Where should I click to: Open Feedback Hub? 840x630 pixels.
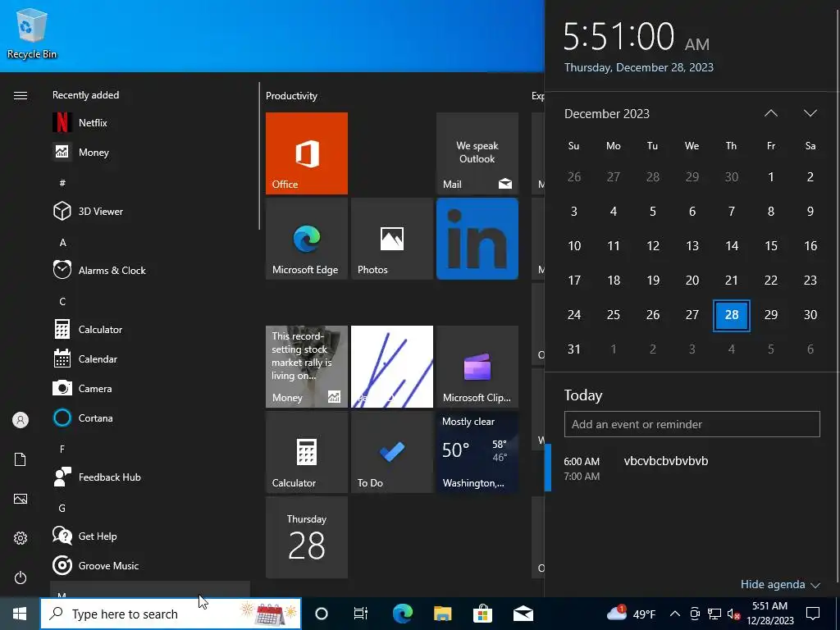click(150, 477)
